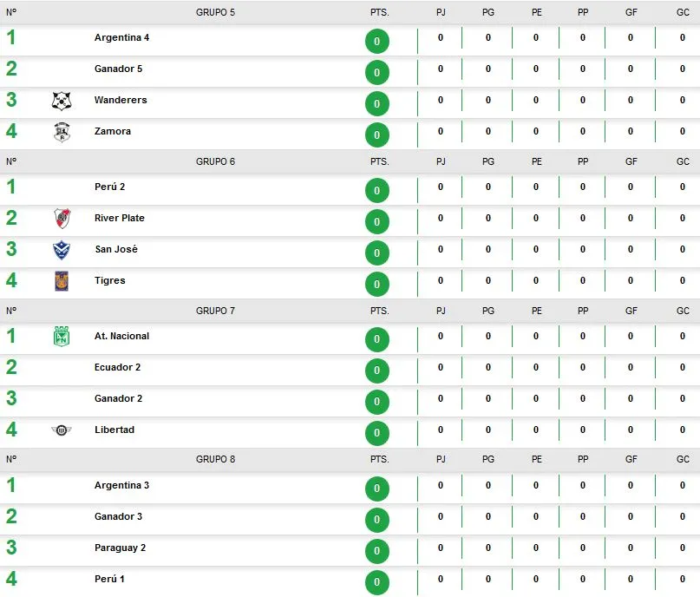Click the River Plate crest

click(x=62, y=219)
